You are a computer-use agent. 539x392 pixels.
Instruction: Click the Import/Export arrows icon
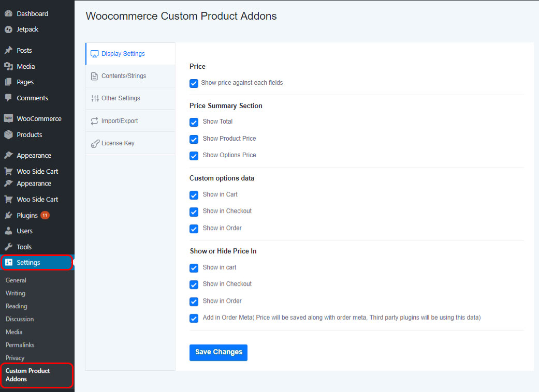click(x=95, y=121)
